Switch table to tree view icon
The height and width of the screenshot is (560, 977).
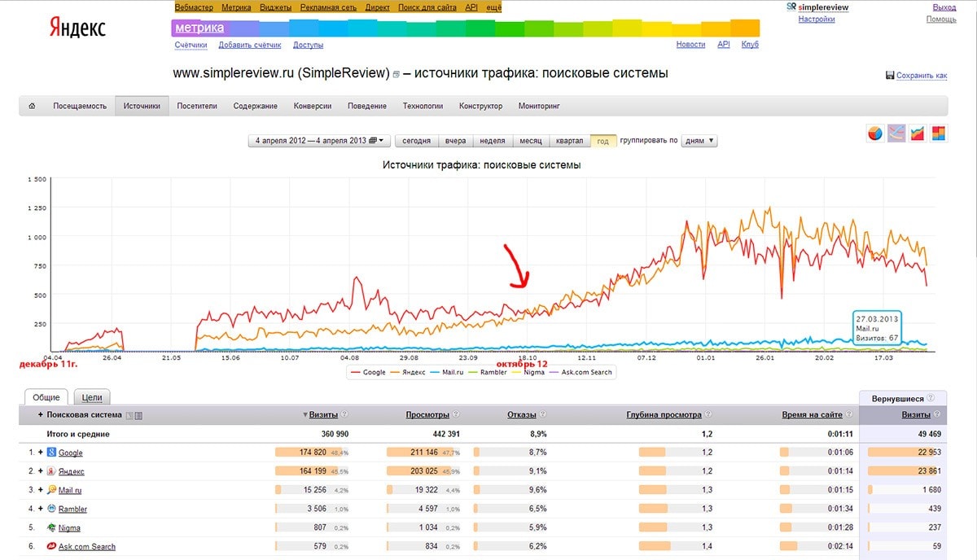(x=128, y=416)
